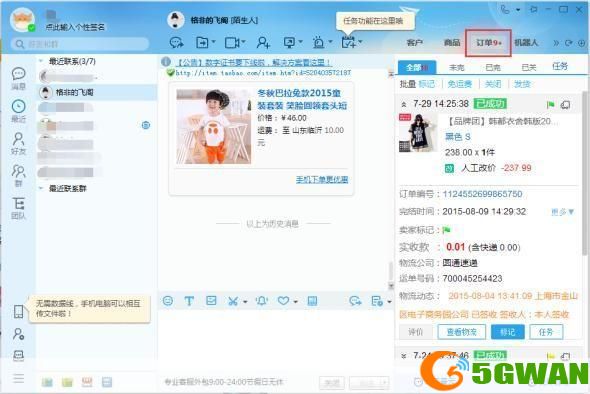Switch to the 订单9+ tab
The height and width of the screenshot is (394, 590).
point(488,43)
